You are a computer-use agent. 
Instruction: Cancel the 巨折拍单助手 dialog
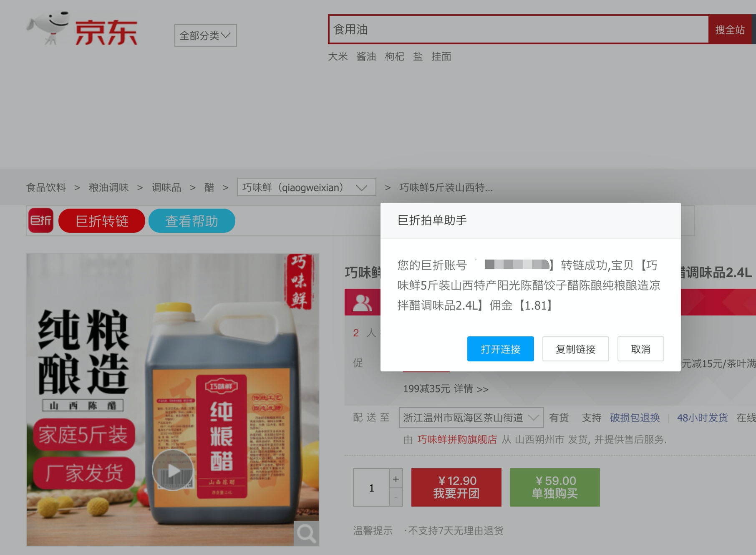(x=640, y=349)
